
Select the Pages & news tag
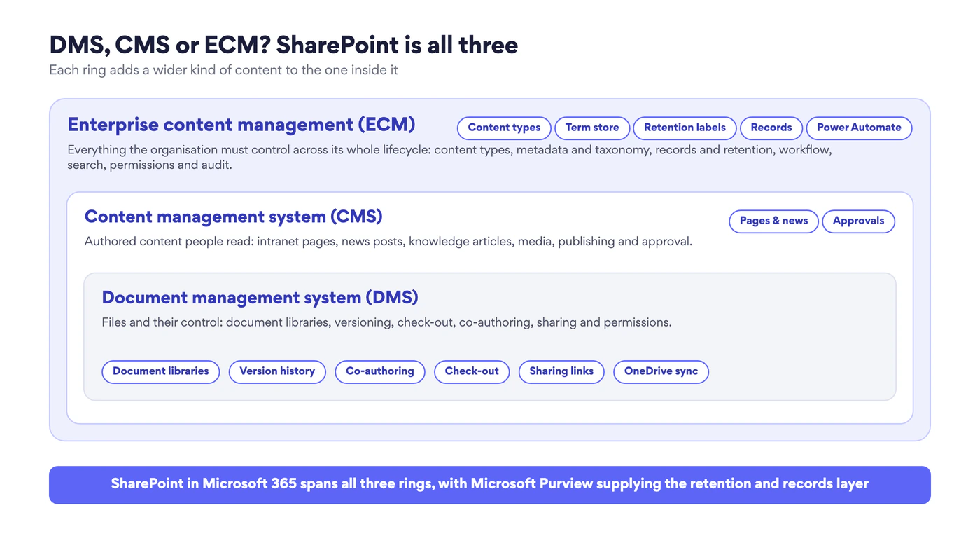point(773,221)
